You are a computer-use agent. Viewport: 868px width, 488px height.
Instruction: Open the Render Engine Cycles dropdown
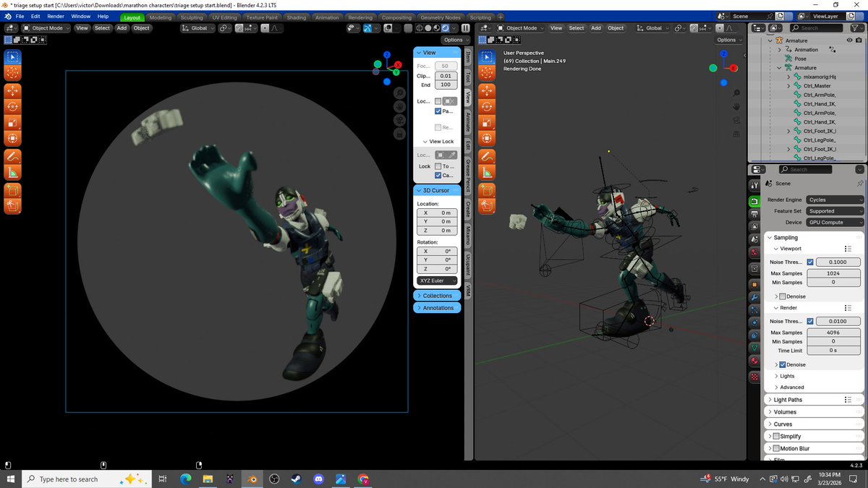click(835, 200)
